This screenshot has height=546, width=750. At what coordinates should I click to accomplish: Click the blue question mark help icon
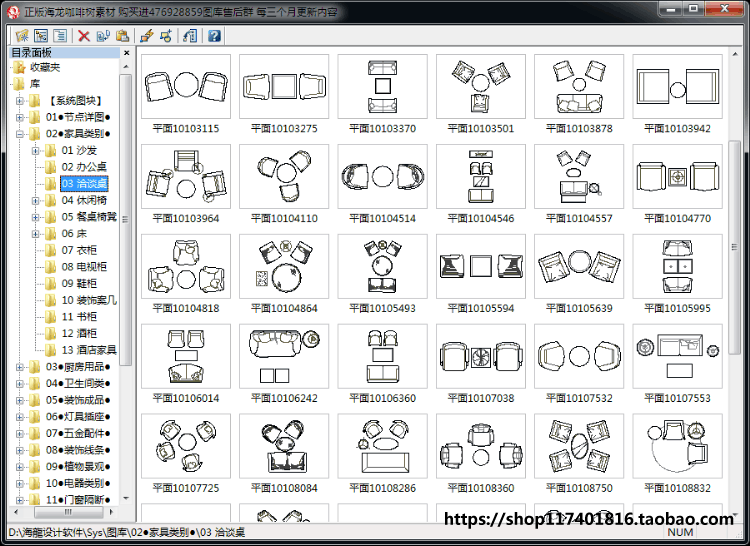[214, 35]
